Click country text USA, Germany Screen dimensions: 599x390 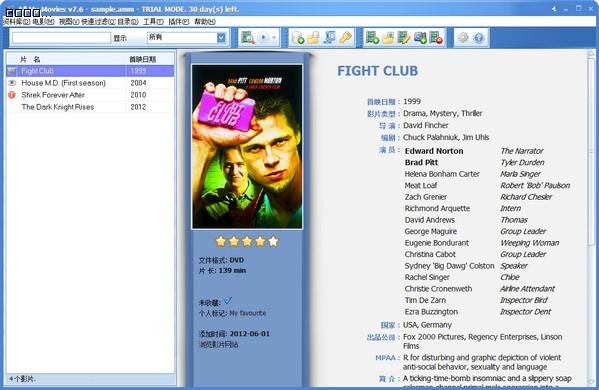(427, 325)
